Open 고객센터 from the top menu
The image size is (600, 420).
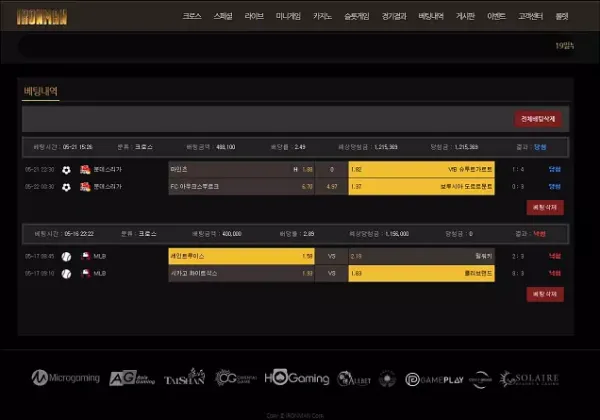pyautogui.click(x=530, y=16)
